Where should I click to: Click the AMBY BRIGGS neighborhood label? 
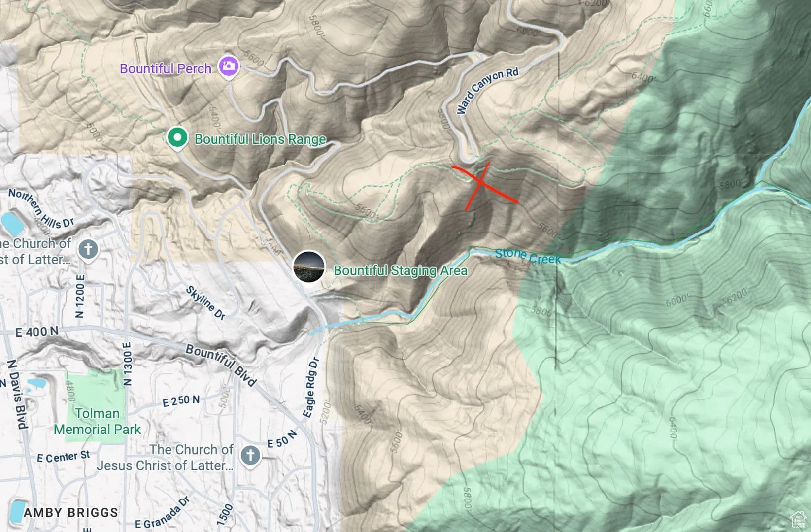[71, 513]
